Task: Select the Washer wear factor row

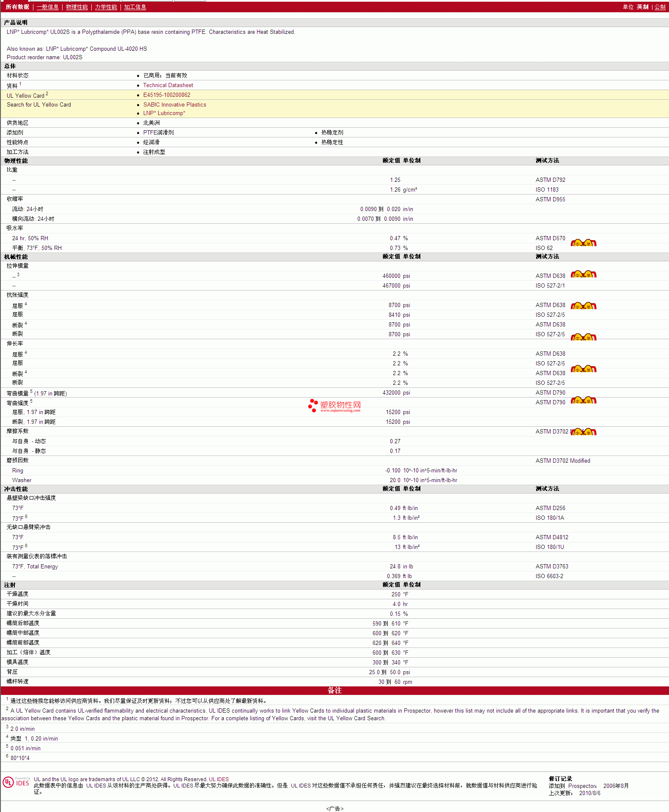Action: (x=334, y=480)
